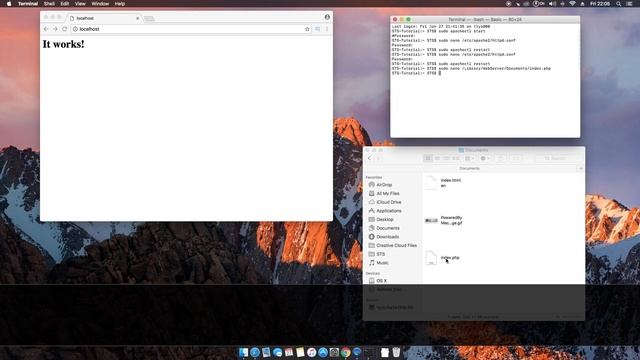Open the Terminal app menu
The width and height of the screenshot is (640, 360).
28,4
